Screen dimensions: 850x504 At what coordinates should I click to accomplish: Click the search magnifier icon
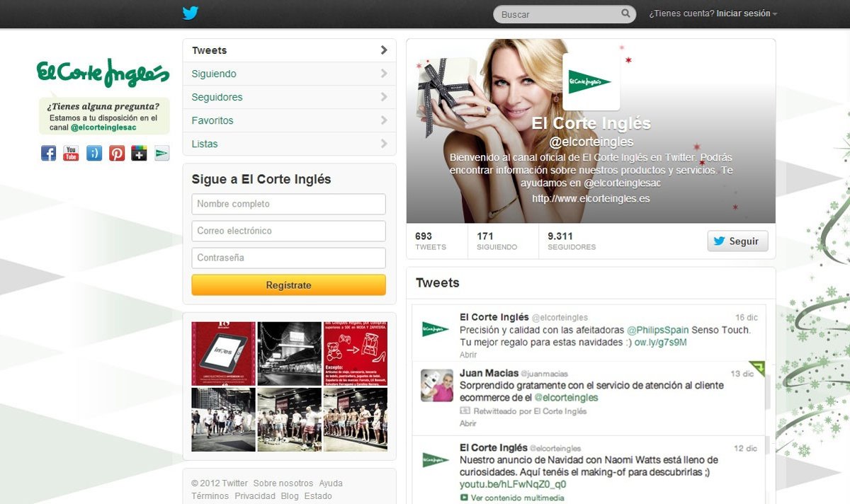[x=625, y=13]
